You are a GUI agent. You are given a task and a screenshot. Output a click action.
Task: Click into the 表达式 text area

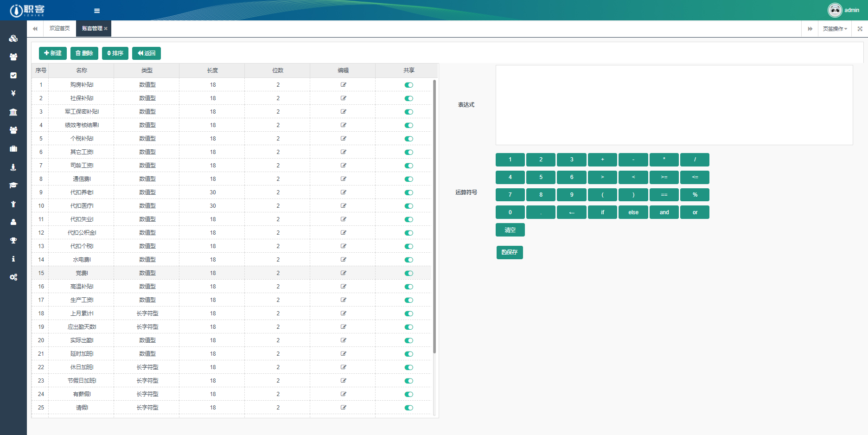pos(674,105)
